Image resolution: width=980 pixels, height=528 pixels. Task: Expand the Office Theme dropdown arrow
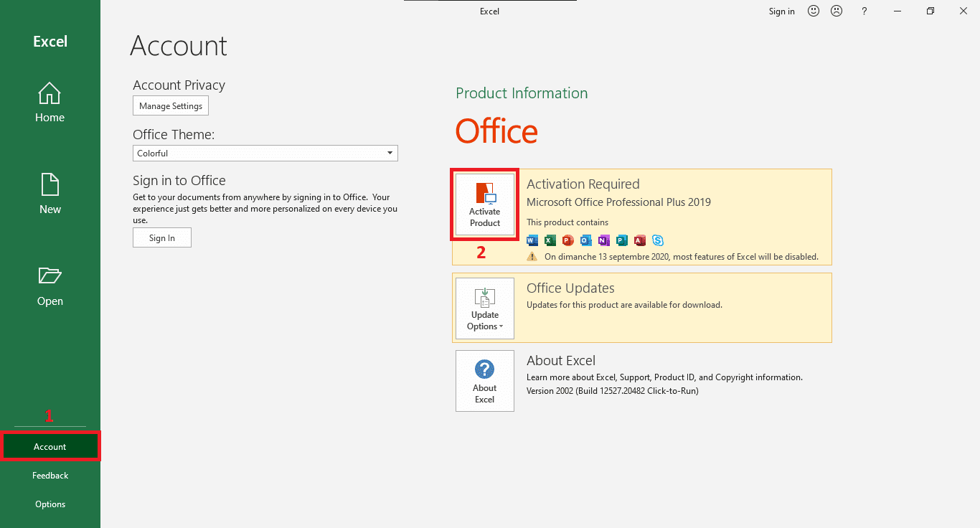[x=390, y=153]
